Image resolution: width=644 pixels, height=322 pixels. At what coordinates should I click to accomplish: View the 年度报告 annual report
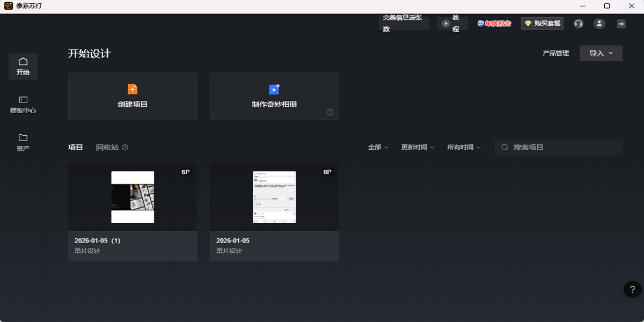click(494, 24)
